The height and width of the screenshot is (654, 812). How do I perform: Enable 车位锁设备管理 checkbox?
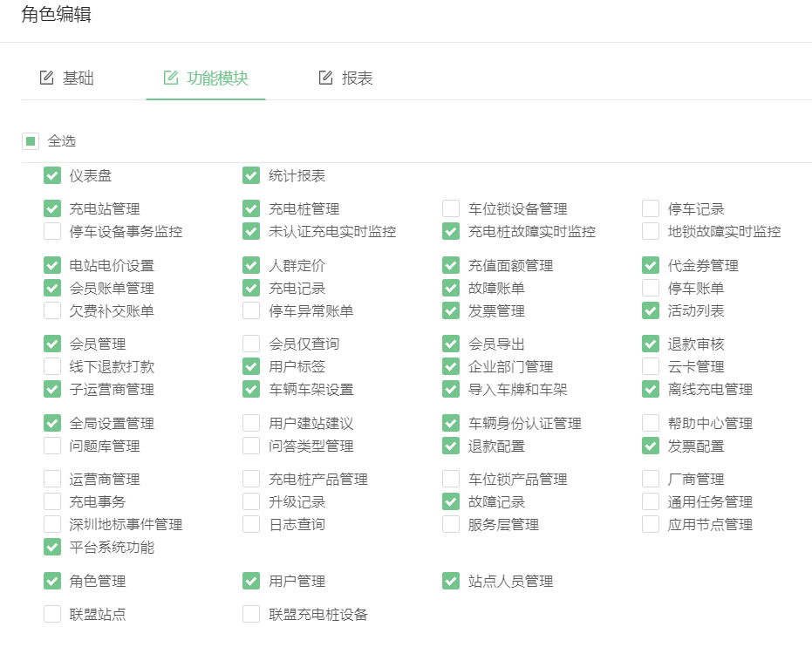click(451, 208)
